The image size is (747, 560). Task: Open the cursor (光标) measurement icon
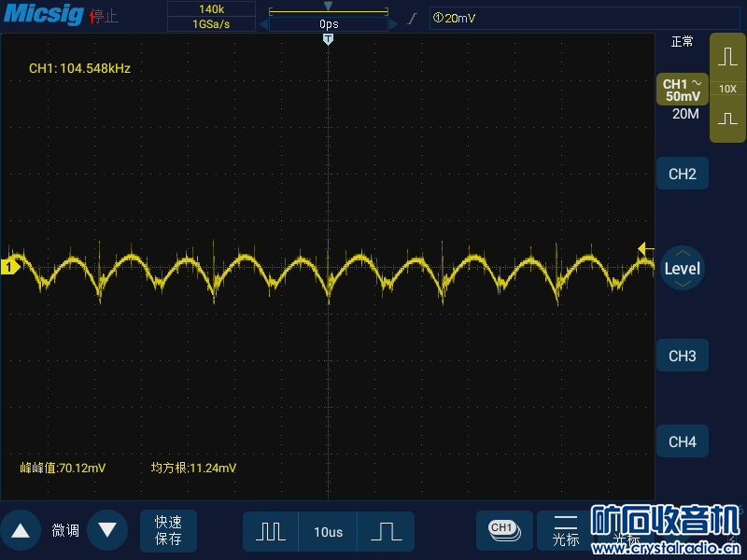click(566, 530)
